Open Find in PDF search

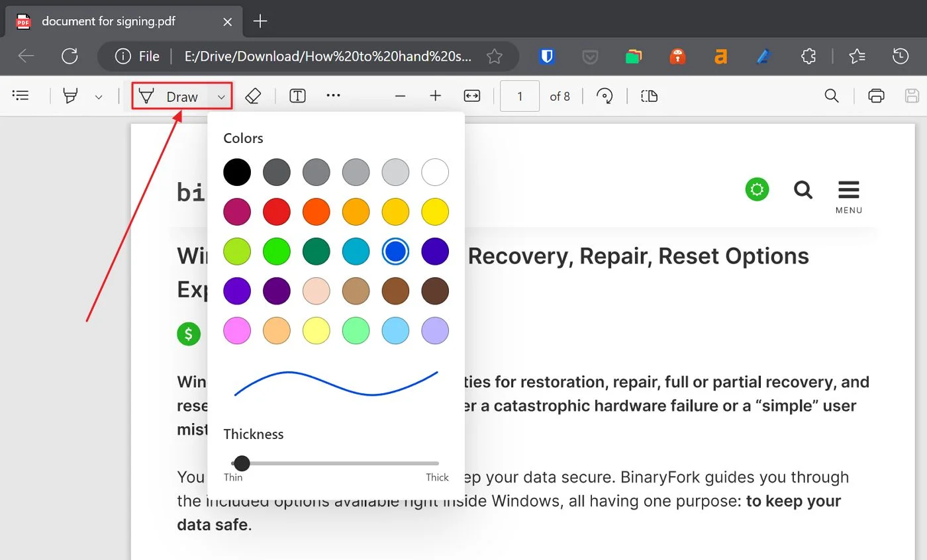832,96
